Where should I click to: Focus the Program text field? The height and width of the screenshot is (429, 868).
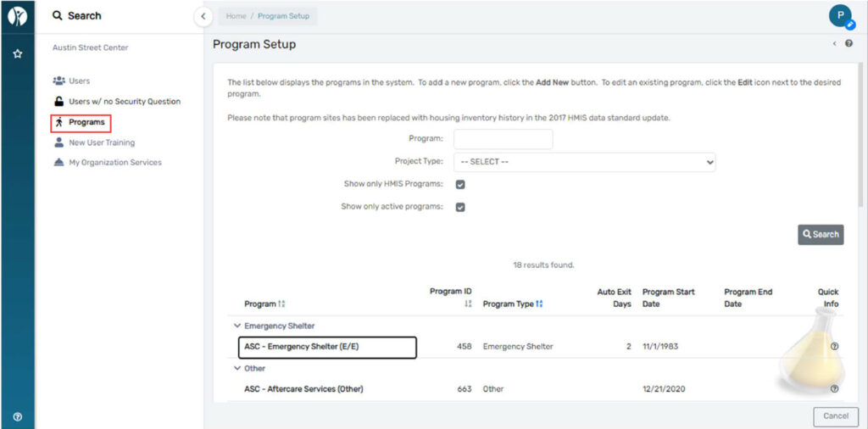(x=504, y=139)
